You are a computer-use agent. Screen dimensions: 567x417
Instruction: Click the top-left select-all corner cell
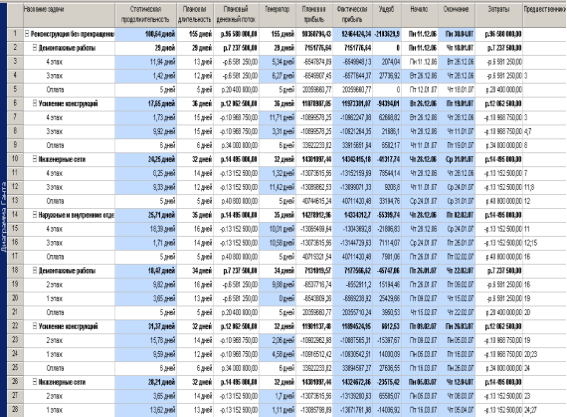[x=15, y=15]
